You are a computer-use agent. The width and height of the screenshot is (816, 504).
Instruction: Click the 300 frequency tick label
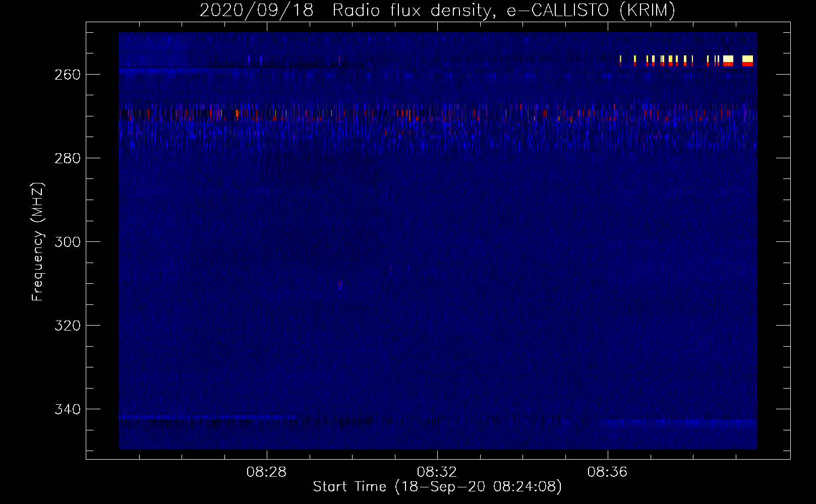click(68, 242)
